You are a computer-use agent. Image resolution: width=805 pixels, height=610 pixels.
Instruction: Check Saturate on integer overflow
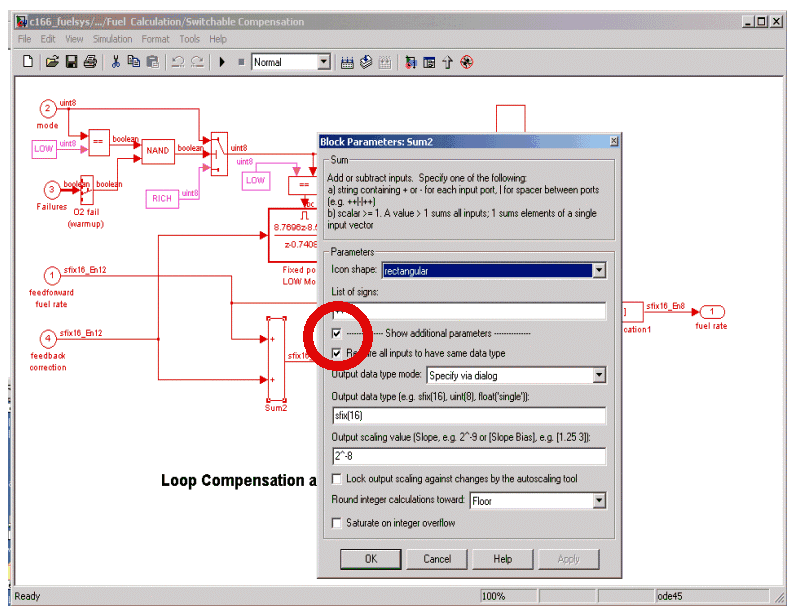pyautogui.click(x=337, y=523)
